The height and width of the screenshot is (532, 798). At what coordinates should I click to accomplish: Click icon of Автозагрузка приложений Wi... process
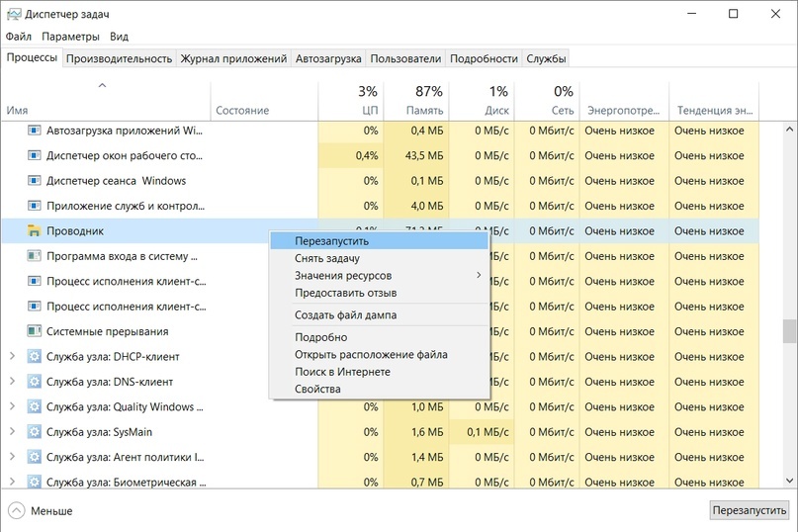click(x=34, y=131)
